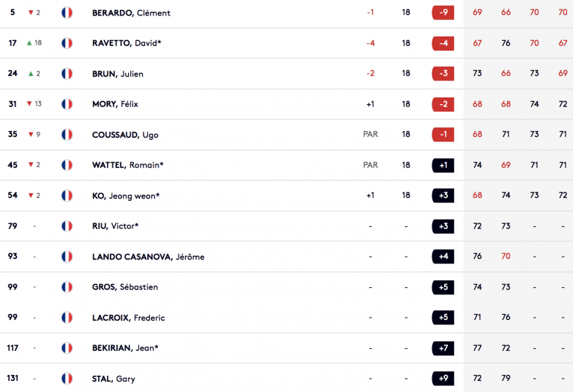Click the red down arrow in BERARDO's row

pos(31,13)
